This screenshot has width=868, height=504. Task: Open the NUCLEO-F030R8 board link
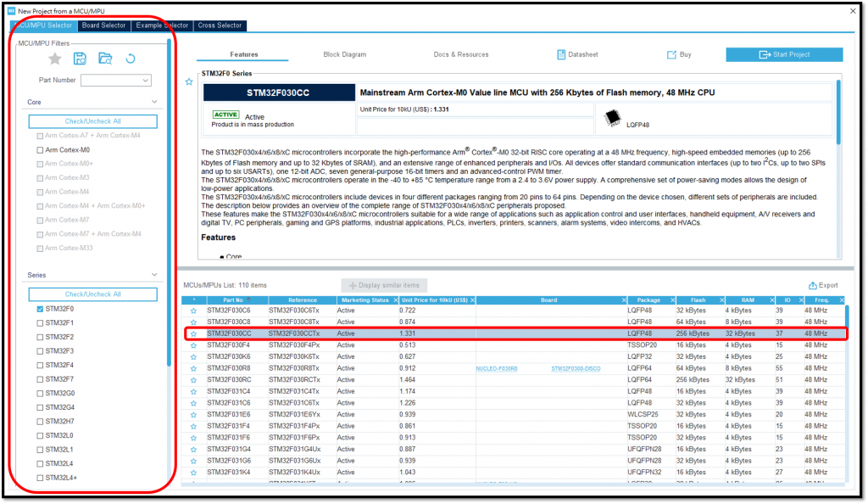click(497, 369)
